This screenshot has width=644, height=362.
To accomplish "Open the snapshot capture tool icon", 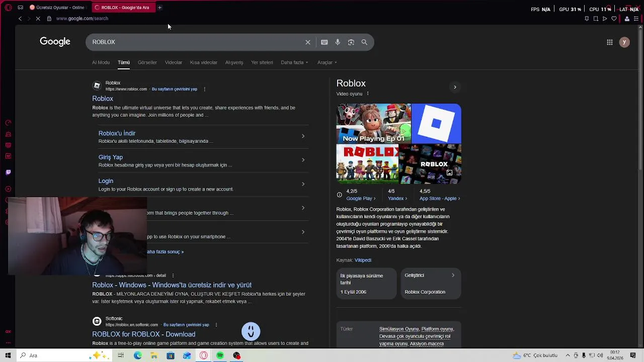I will point(596,19).
